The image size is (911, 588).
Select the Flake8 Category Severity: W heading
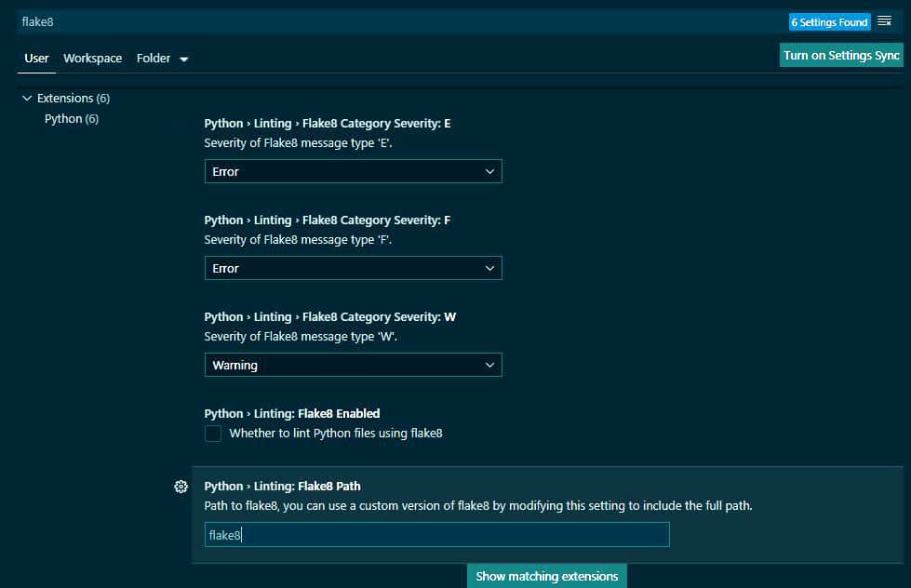click(x=329, y=316)
